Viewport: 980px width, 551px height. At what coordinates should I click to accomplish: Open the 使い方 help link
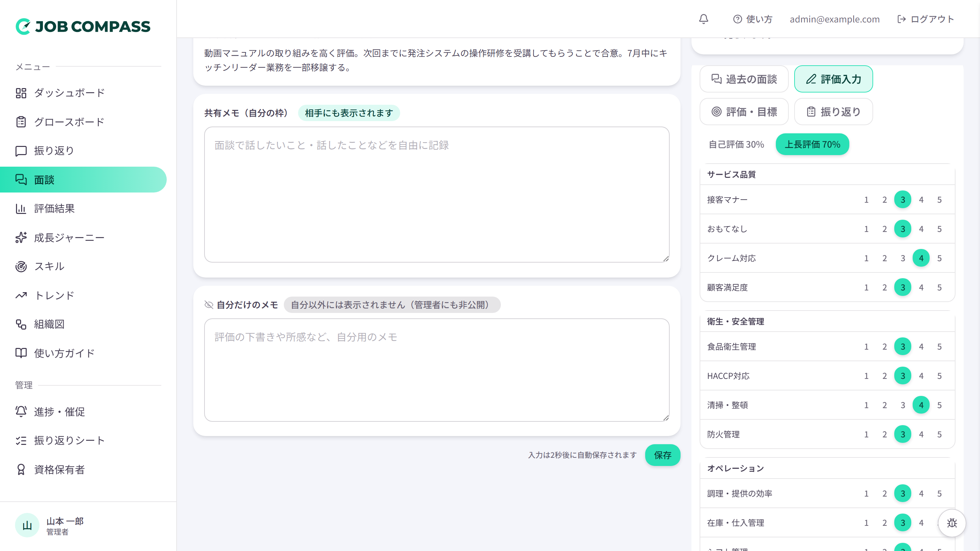click(x=752, y=19)
